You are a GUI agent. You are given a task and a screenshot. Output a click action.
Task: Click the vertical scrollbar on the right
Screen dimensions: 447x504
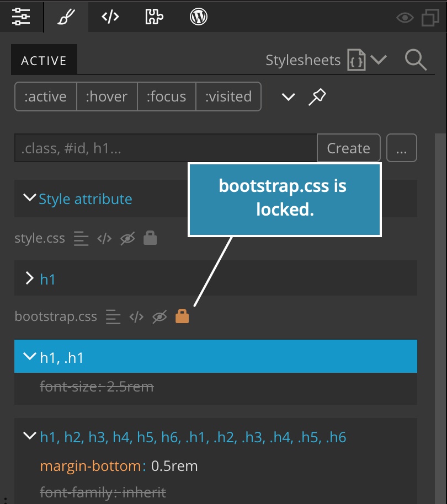440,318
